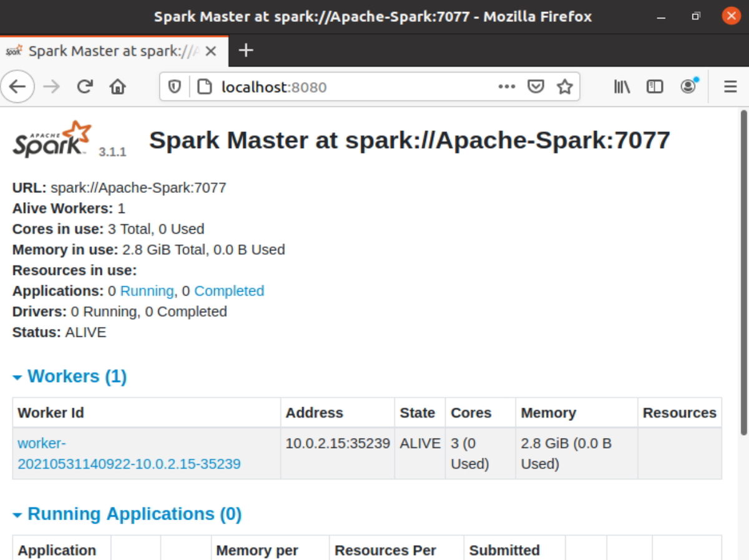Viewport: 749px width, 560px height.
Task: Click the Firefox account profile icon
Action: coord(688,87)
